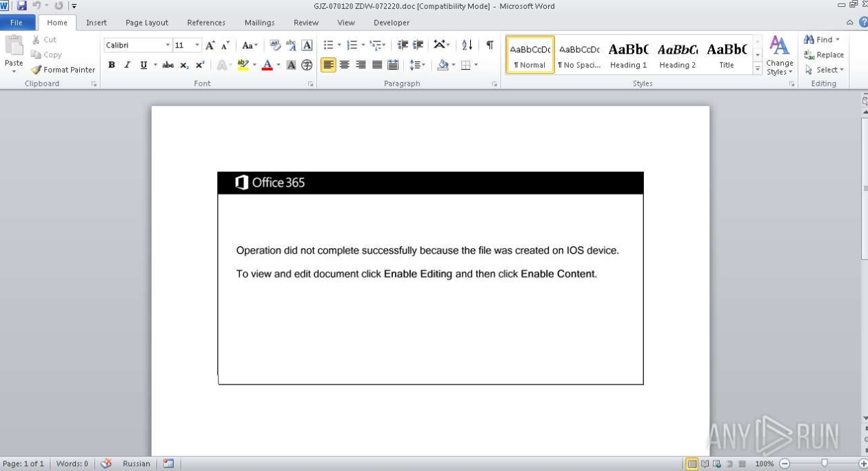Image resolution: width=868 pixels, height=471 pixels.
Task: Open the File tab
Action: tap(17, 23)
